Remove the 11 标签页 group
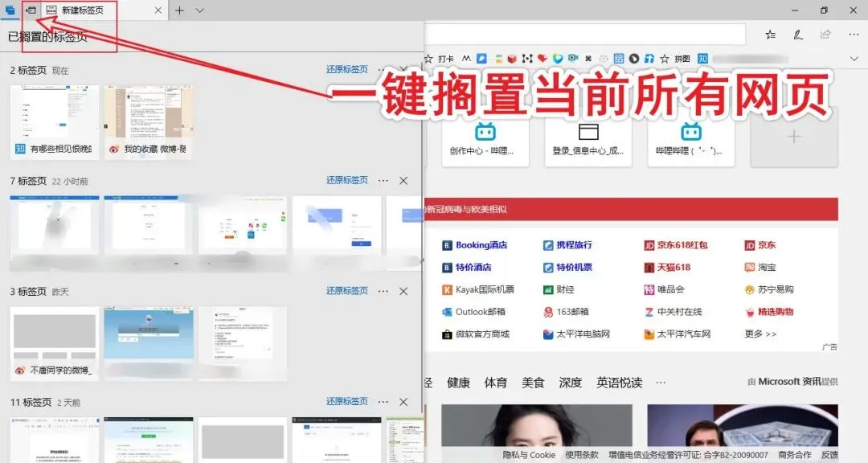868x463 pixels. click(403, 402)
